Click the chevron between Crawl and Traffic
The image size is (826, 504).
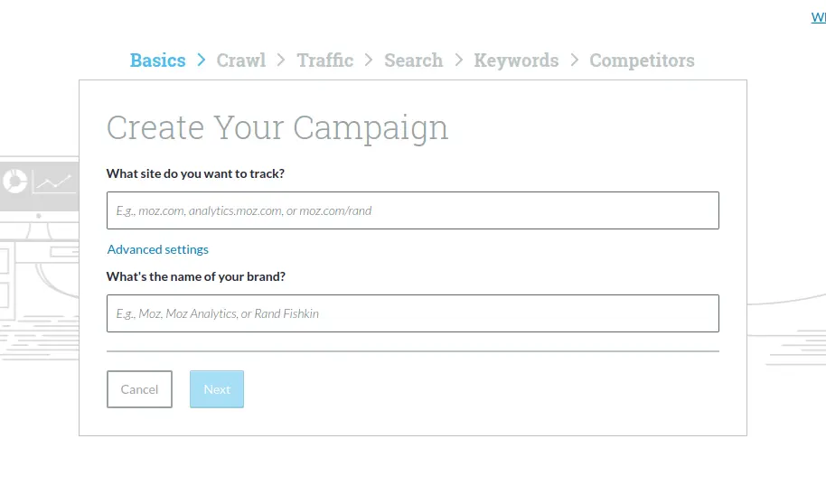[x=281, y=60]
